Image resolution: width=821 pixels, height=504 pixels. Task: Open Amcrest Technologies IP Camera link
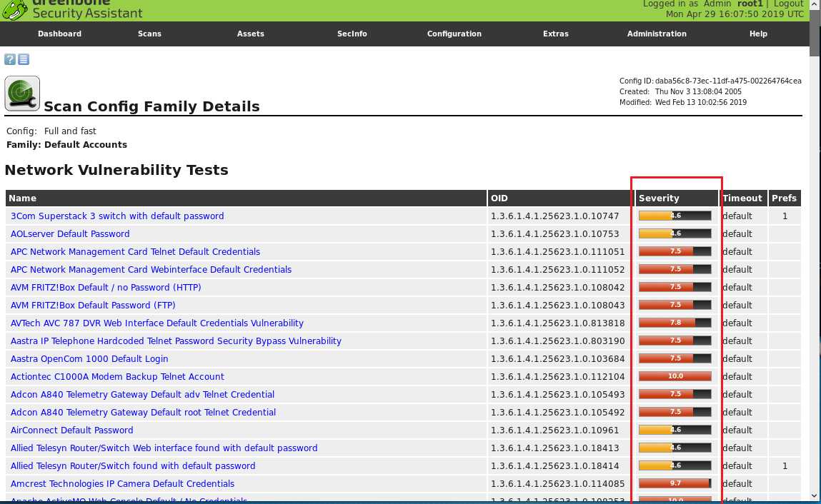click(122, 483)
